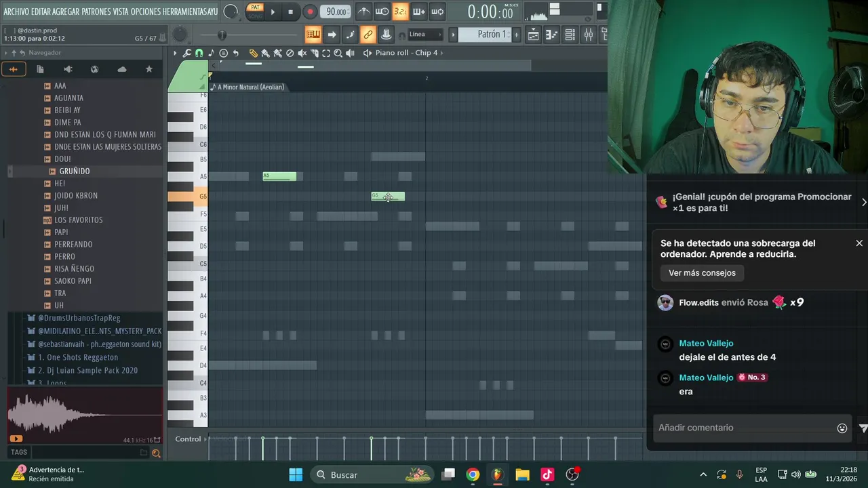The height and width of the screenshot is (488, 868).
Task: Click Ver más consejos button
Action: coord(702,273)
